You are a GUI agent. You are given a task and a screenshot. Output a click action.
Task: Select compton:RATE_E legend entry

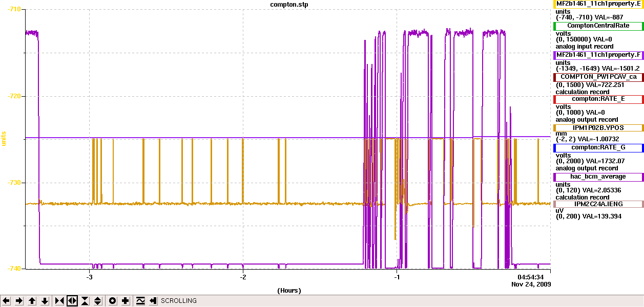point(599,99)
